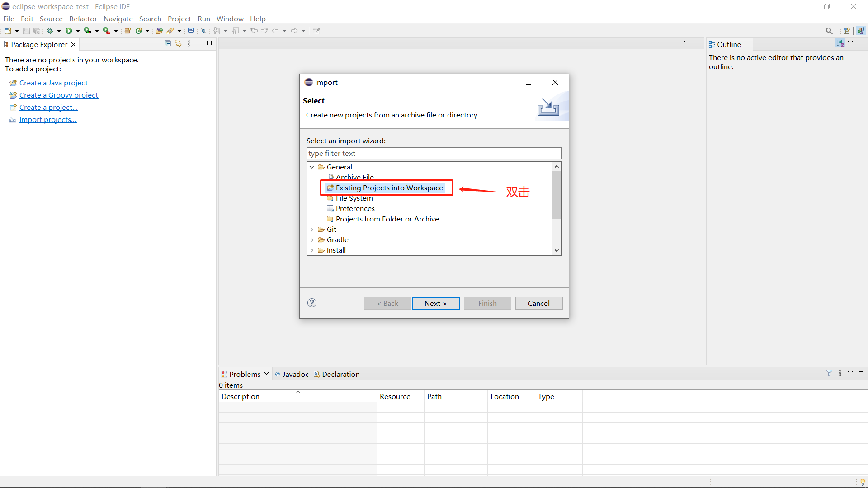The width and height of the screenshot is (868, 488).
Task: Click the Search flashlight toolbar icon
Action: coord(170,31)
